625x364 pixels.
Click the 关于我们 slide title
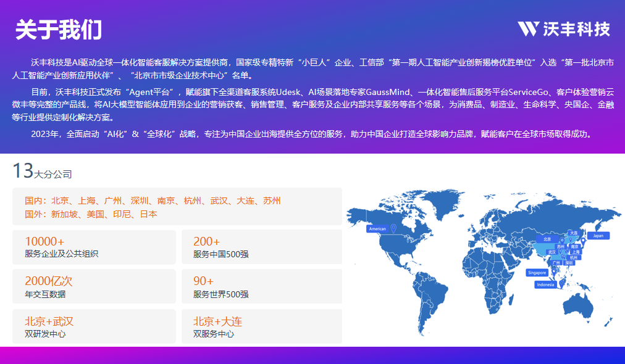tap(59, 29)
